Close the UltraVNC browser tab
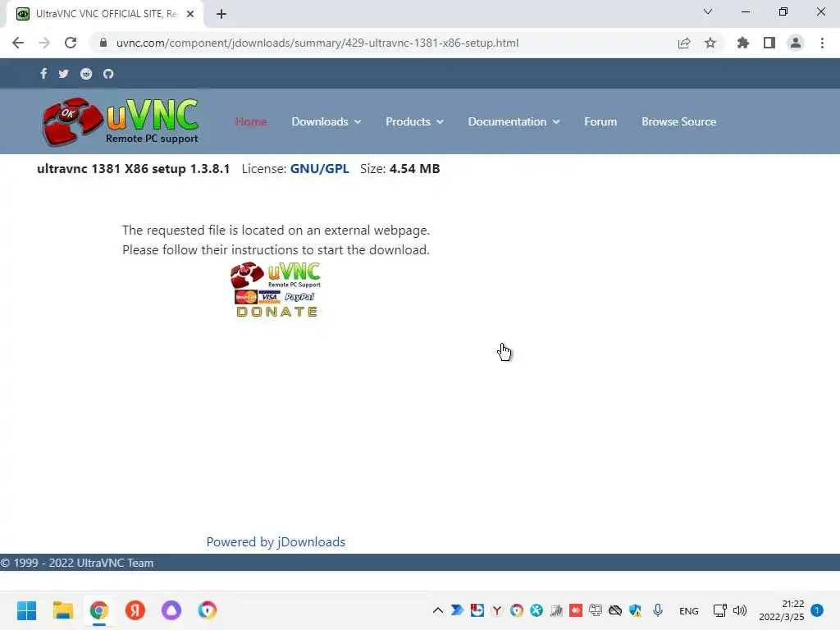The image size is (840, 630). point(190,14)
